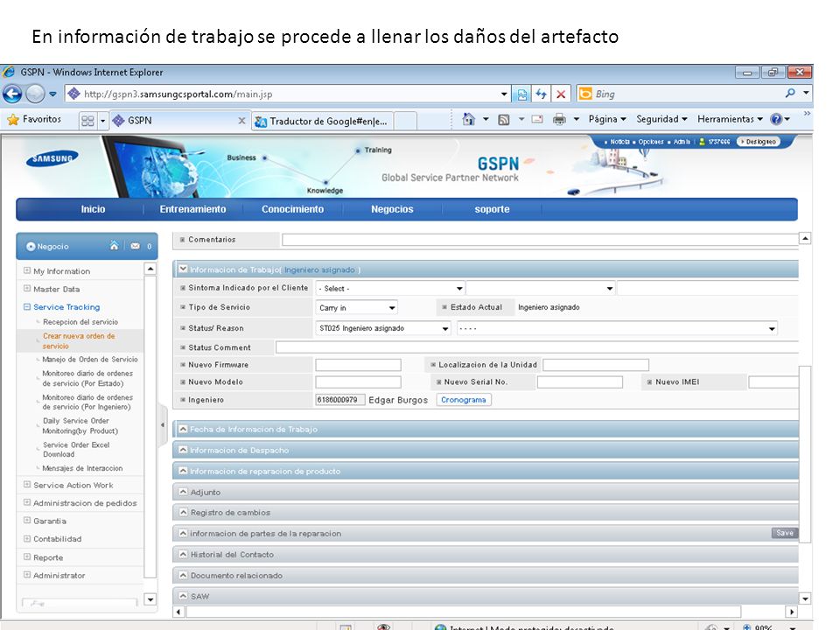Open the Negocios menu tab
840x630 pixels.
coord(392,209)
